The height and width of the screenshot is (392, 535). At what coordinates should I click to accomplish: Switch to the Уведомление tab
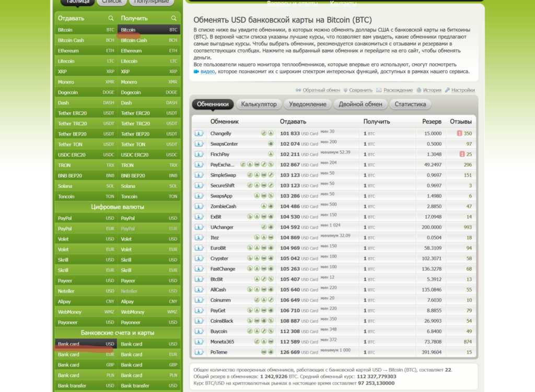[307, 104]
